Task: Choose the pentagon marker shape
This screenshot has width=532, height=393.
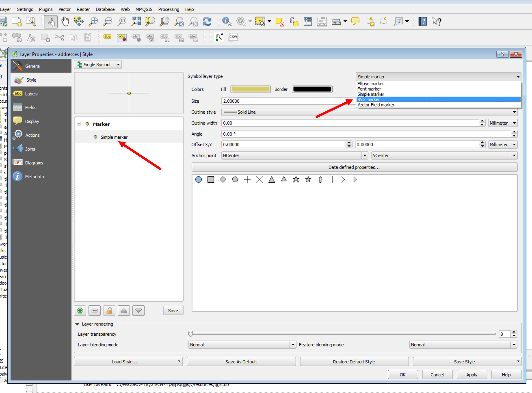Action: [x=235, y=179]
